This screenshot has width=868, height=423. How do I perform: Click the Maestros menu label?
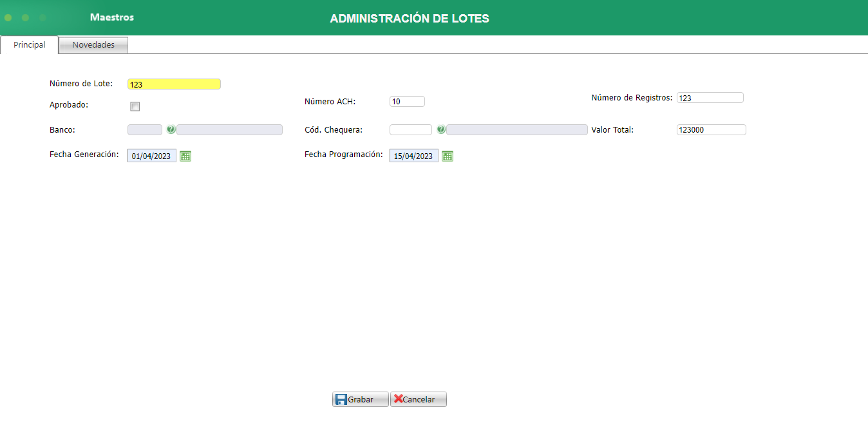coord(112,17)
